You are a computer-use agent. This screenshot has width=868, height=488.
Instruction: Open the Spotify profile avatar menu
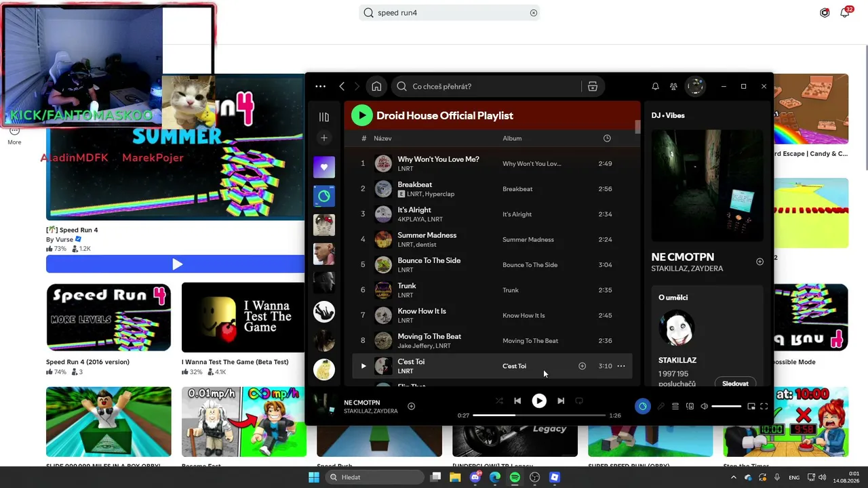(x=695, y=86)
